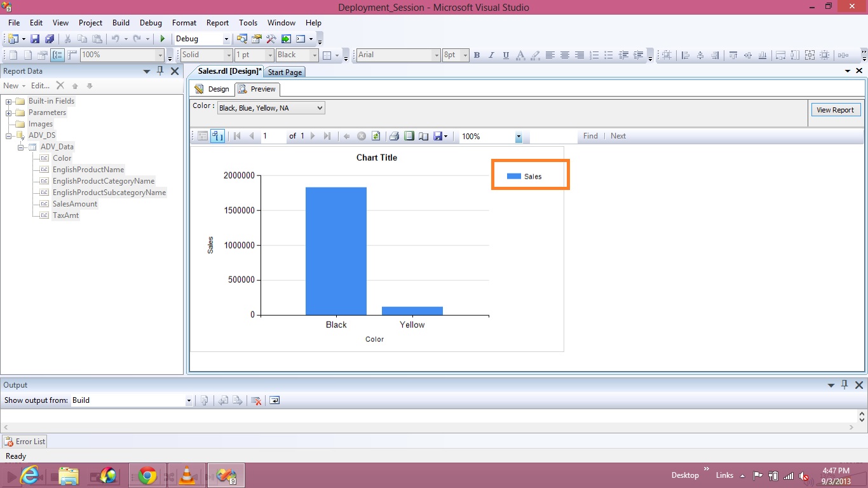Viewport: 868px width, 488px height.
Task: Toggle the Show Parameters button in preview
Action: 217,136
